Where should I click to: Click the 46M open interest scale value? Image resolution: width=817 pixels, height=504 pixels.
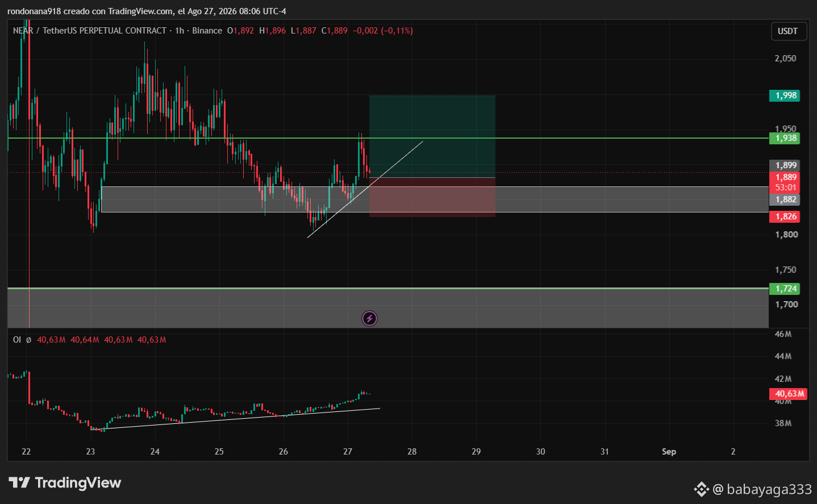click(783, 334)
